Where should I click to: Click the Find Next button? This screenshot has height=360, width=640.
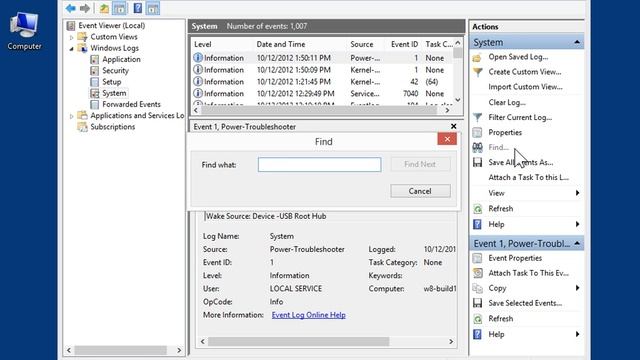tap(420, 164)
